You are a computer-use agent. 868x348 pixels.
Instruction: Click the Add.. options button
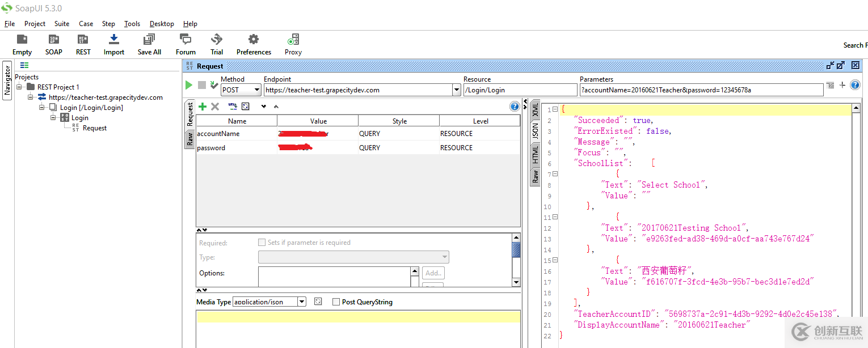click(x=433, y=273)
